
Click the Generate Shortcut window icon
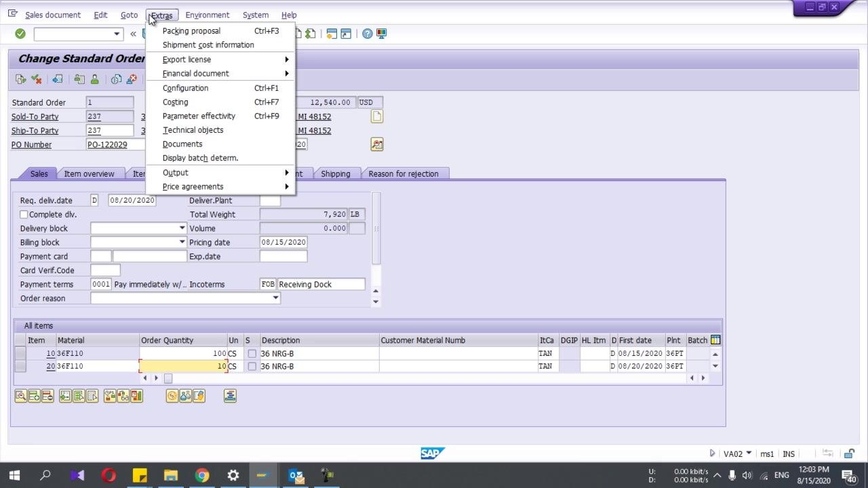(x=346, y=33)
